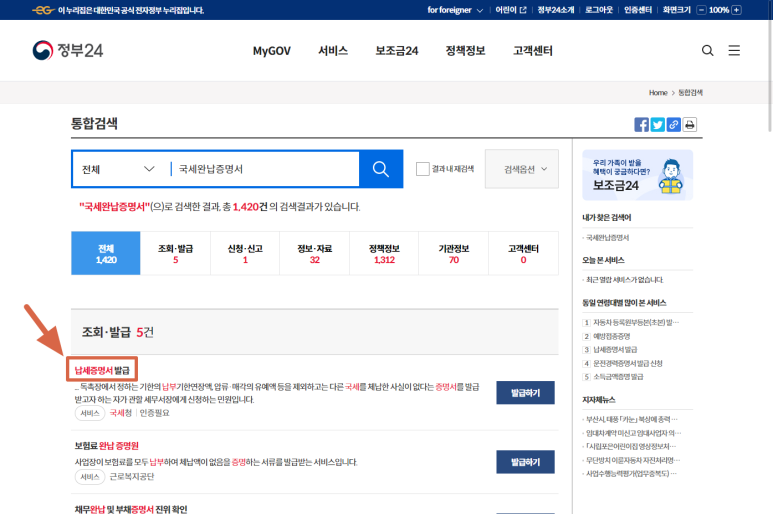Screen dimensions: 773x514
Task: Click 발급하기 for 보험료 완납 증명원
Action: [x=526, y=462]
